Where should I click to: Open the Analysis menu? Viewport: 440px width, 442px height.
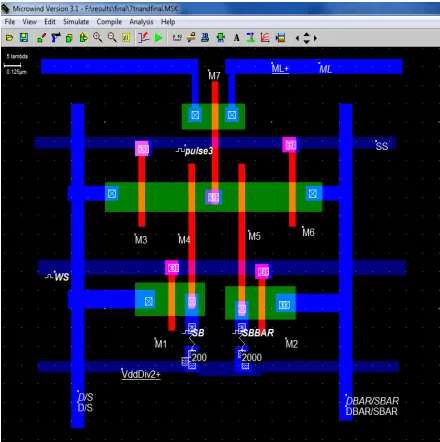pos(141,22)
